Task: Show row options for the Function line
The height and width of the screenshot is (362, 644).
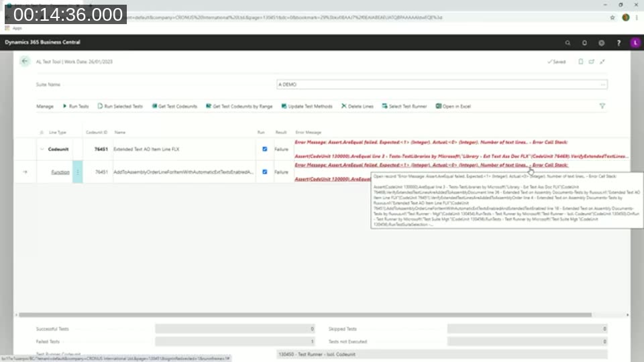Action: click(78, 172)
